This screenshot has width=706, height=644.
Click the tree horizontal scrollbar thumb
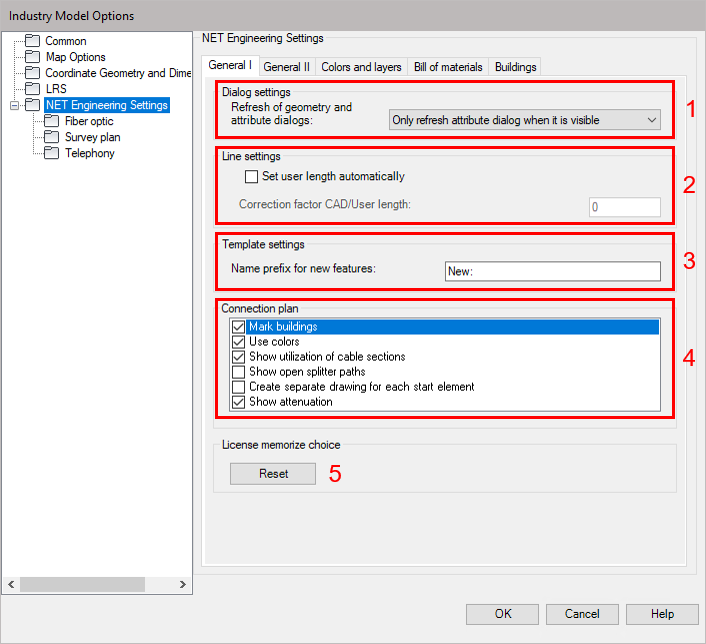point(82,585)
